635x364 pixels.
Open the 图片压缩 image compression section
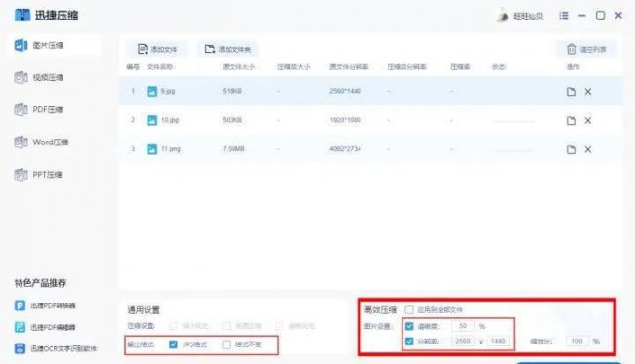tap(54, 45)
